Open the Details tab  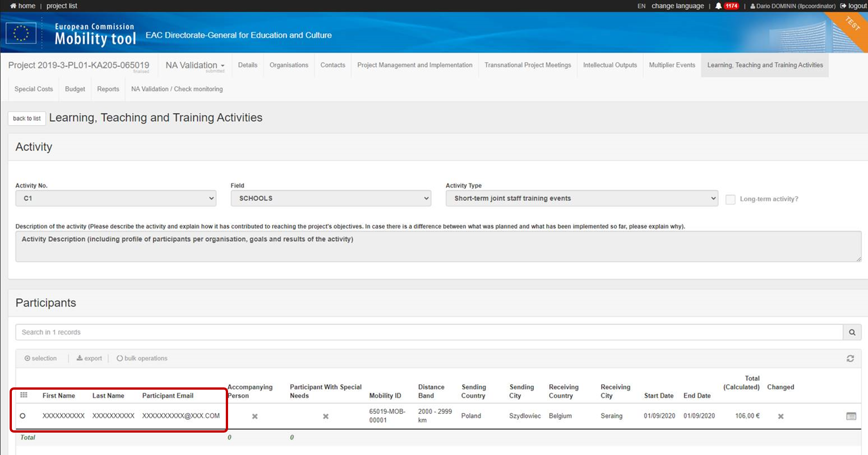point(248,65)
